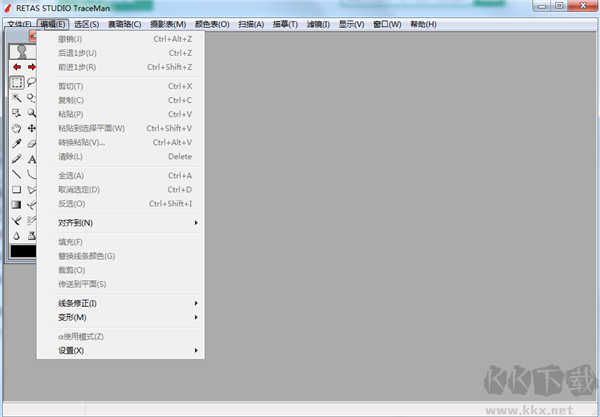This screenshot has height=417, width=600.
Task: Select the text A tool
Action: (31, 159)
